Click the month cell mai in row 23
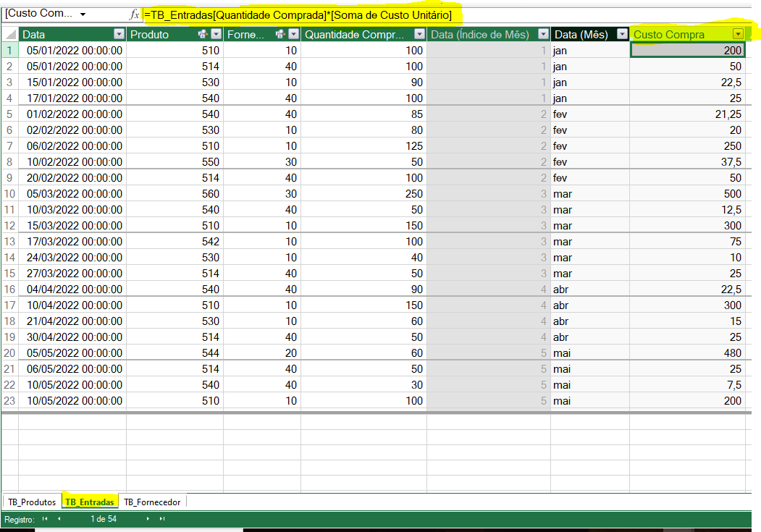This screenshot has width=761, height=532. tap(590, 400)
